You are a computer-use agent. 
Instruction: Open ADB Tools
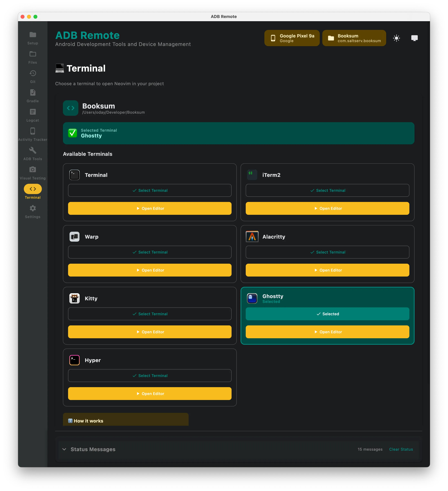coord(32,153)
